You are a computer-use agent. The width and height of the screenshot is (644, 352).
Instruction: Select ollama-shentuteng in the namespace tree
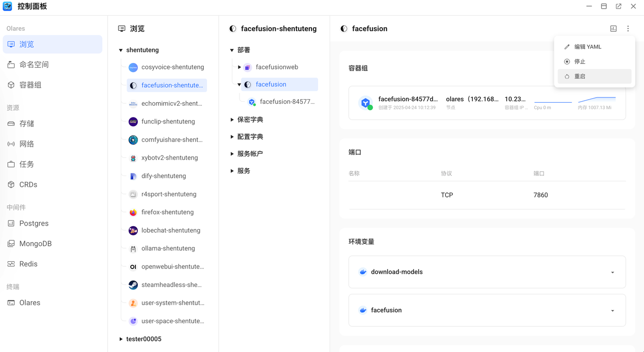168,249
